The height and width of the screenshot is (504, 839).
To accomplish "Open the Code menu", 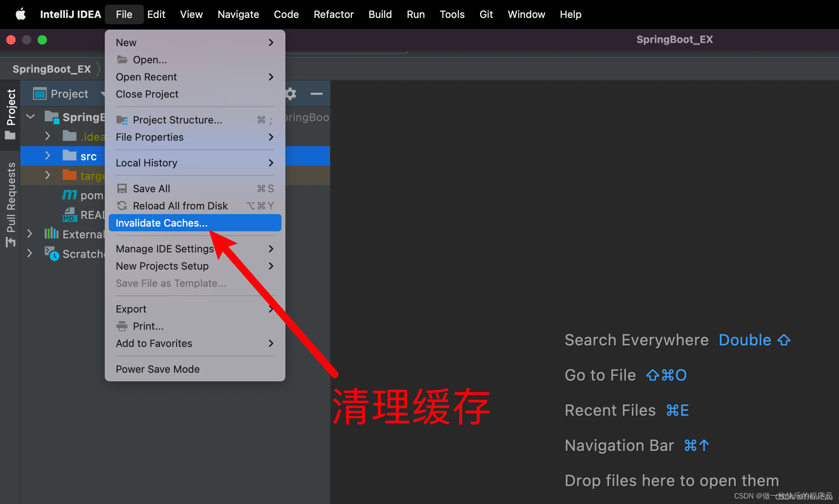I will 286,14.
